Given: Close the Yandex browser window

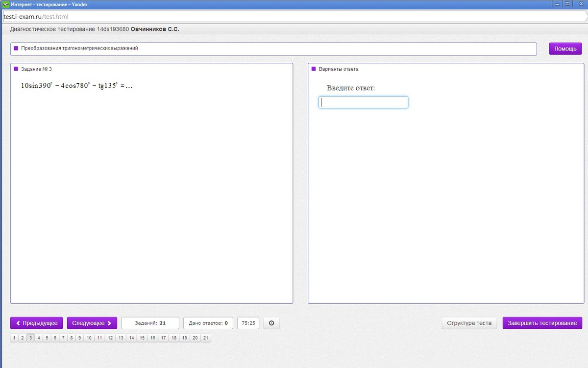Looking at the screenshot, I should [x=580, y=3].
